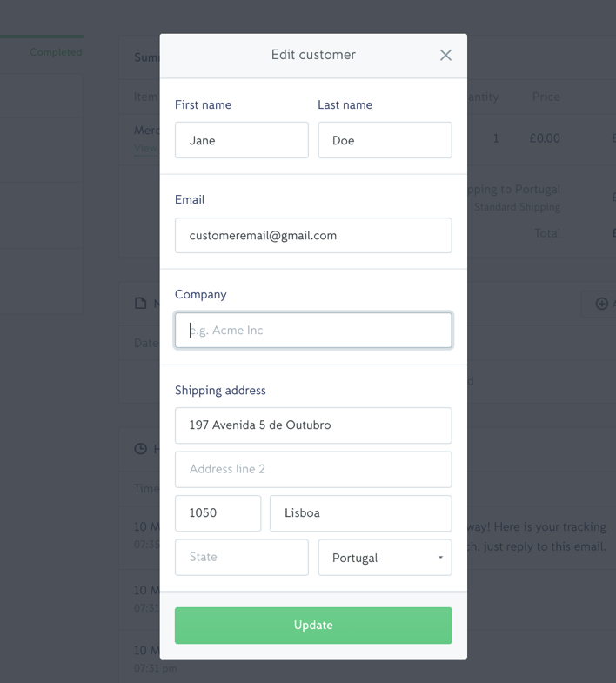616x683 pixels.
Task: Click the Shipping address label
Action: [x=220, y=391]
